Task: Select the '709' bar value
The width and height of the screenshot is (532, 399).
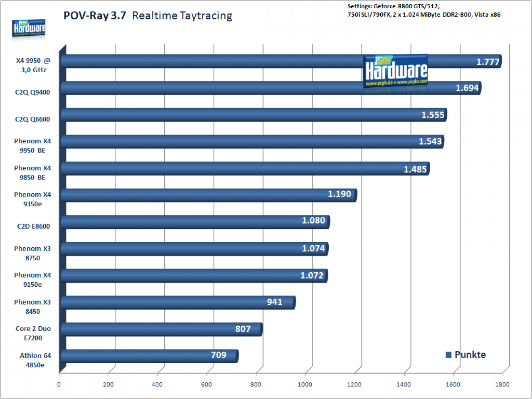Action: click(219, 355)
